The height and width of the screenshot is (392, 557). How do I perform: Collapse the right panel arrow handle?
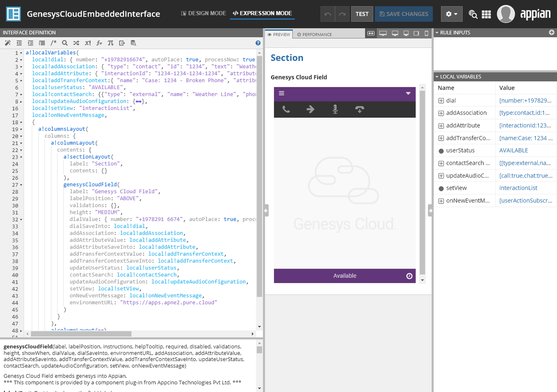click(x=430, y=211)
